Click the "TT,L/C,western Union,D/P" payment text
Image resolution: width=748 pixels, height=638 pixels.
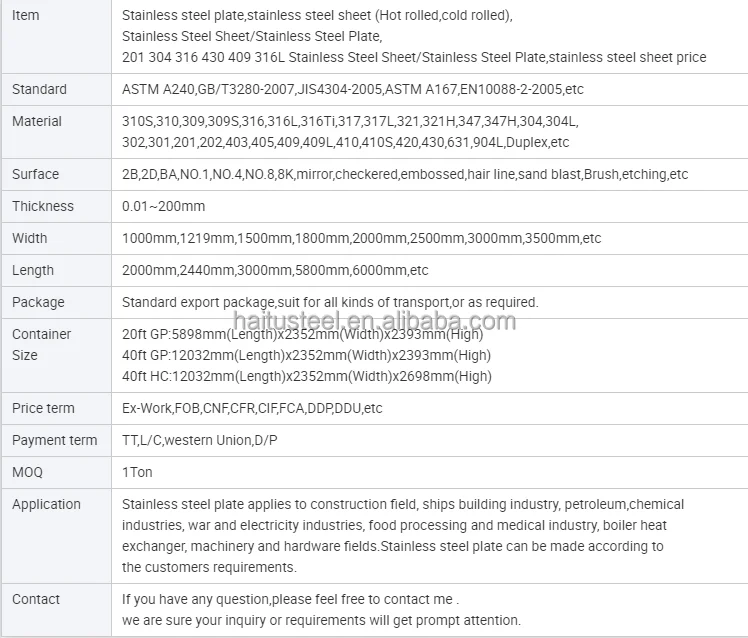click(200, 440)
